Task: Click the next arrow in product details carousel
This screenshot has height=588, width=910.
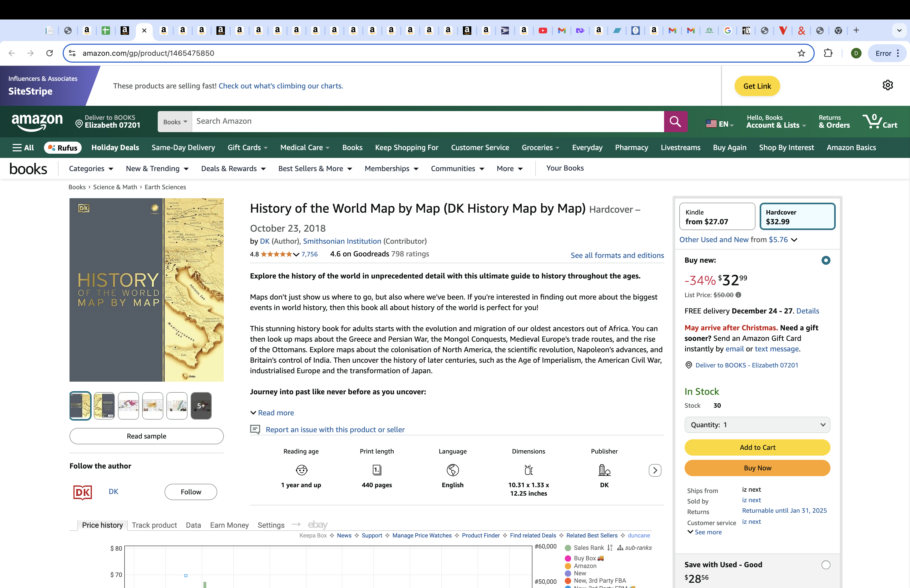Action: [655, 470]
